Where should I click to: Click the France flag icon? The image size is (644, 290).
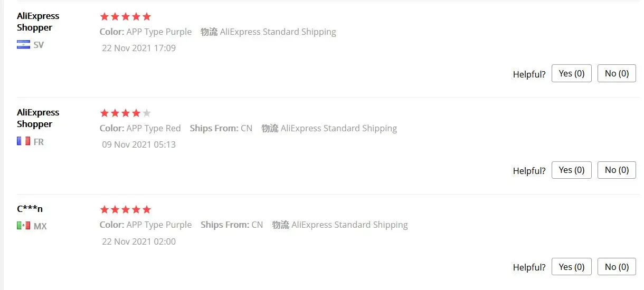click(x=23, y=141)
